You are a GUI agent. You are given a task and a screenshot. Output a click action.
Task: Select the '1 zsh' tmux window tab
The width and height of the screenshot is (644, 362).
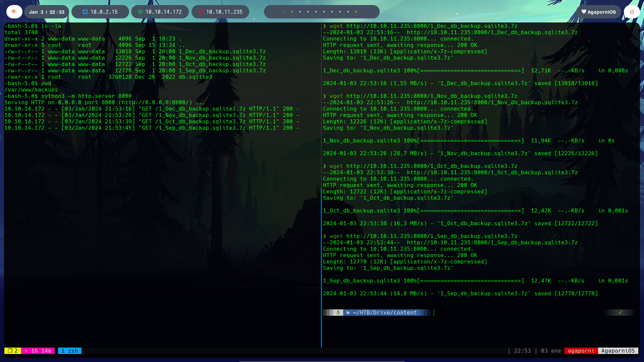pos(70,351)
